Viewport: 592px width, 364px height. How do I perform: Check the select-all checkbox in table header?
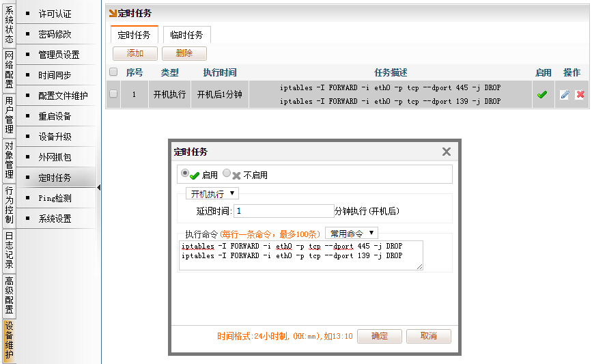(x=113, y=72)
